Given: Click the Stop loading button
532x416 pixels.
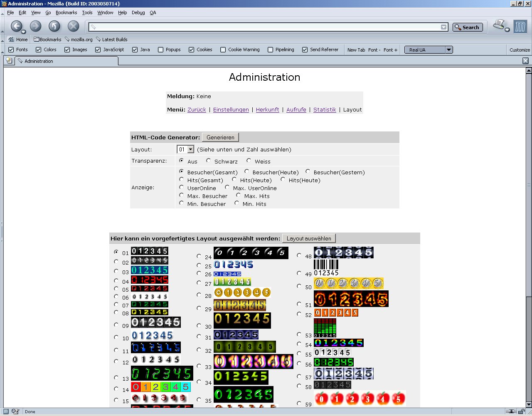Looking at the screenshot, I should pos(73,27).
